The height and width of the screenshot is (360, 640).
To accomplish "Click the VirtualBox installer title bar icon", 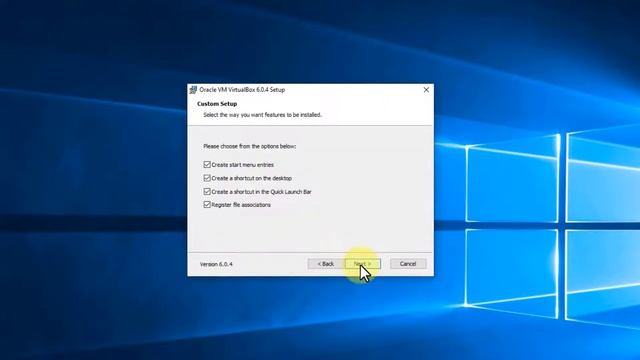I will (x=193, y=90).
